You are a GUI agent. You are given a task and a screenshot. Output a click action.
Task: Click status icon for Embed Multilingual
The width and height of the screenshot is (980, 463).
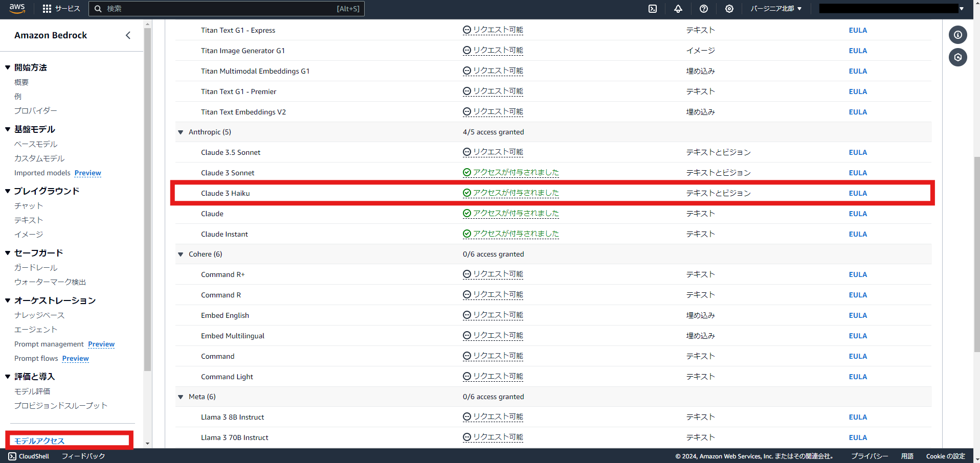(466, 336)
